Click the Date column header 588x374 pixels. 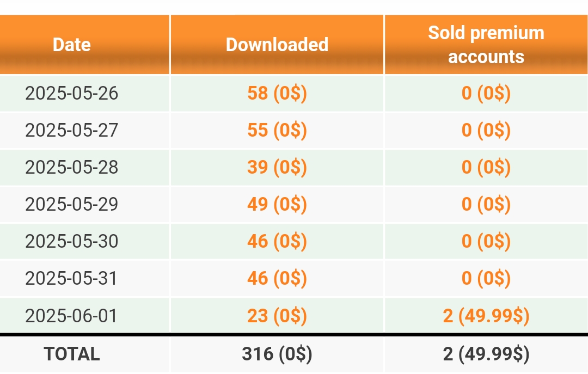[x=72, y=45]
